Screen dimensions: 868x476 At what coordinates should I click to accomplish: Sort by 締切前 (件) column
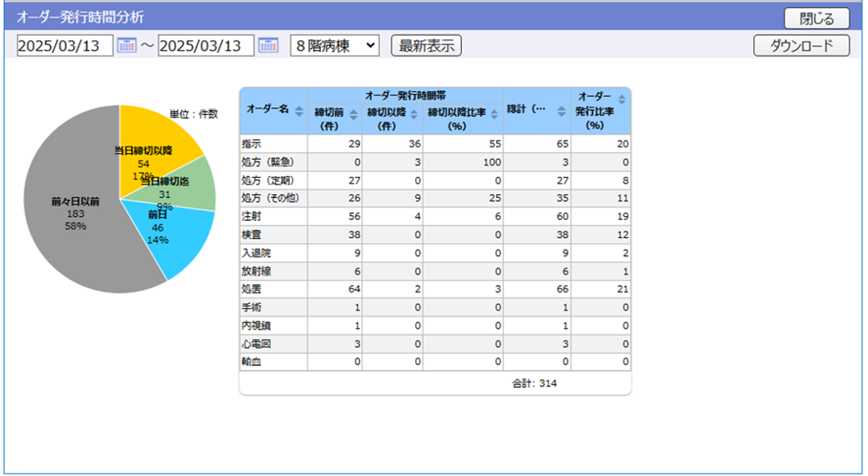pyautogui.click(x=353, y=116)
